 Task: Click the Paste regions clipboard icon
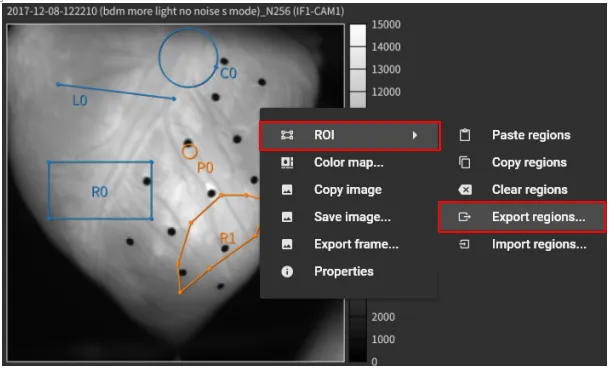pos(465,135)
